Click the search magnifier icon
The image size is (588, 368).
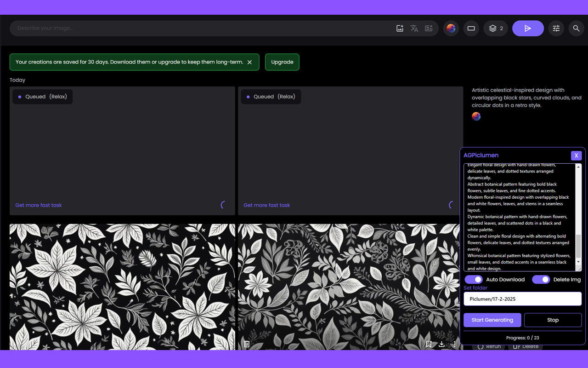tap(576, 29)
